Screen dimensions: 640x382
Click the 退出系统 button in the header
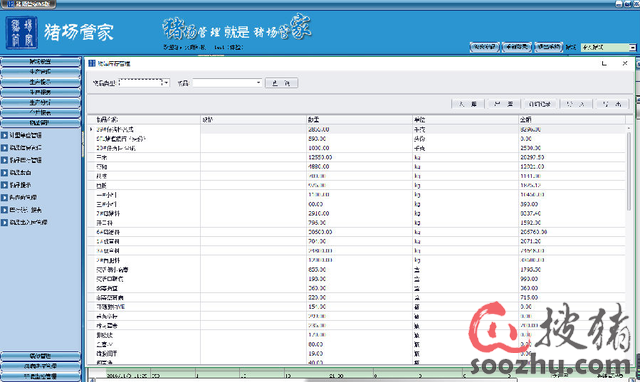click(x=549, y=47)
